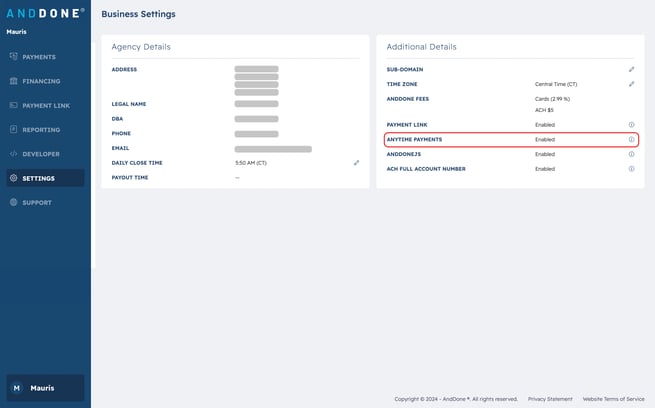Select Settings in the sidebar

(x=38, y=178)
